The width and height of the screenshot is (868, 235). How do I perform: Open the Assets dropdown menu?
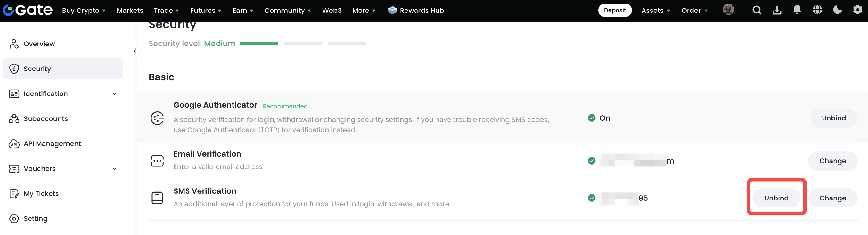click(x=655, y=11)
